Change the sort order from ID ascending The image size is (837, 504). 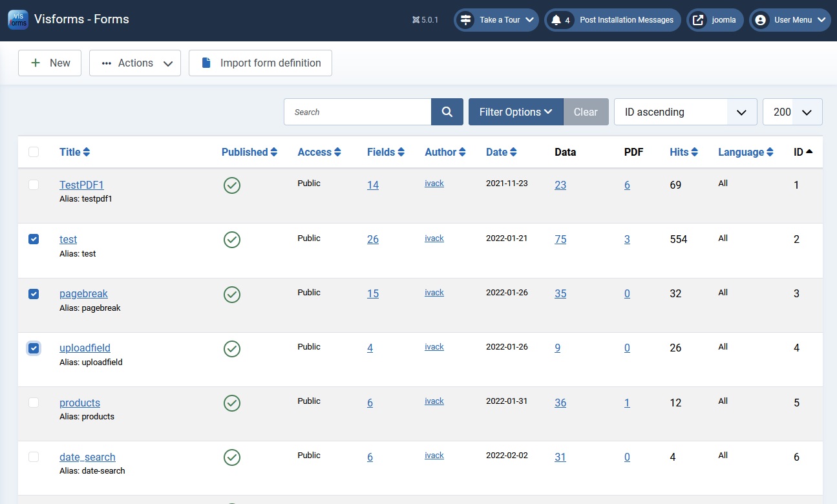[x=685, y=112]
